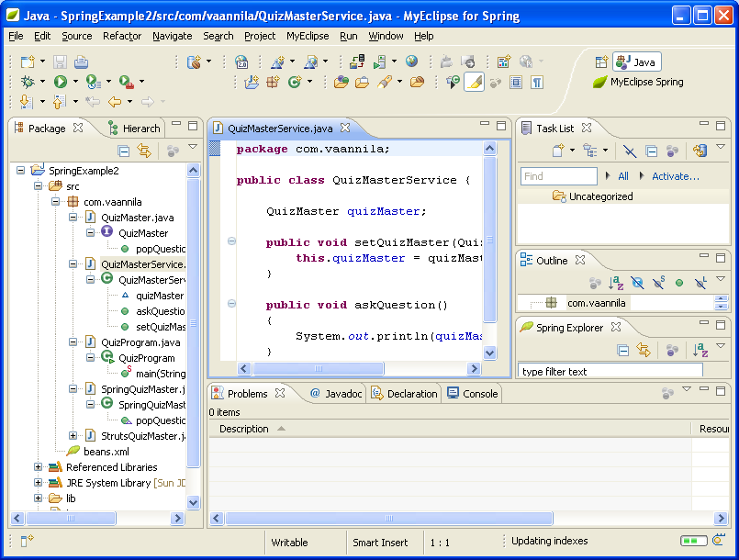Switch to the Hierarchy tab
The height and width of the screenshot is (560, 739).
(134, 129)
